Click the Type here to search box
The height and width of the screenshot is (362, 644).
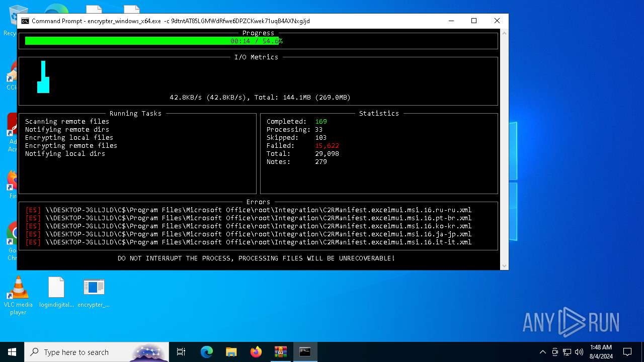[98, 352]
